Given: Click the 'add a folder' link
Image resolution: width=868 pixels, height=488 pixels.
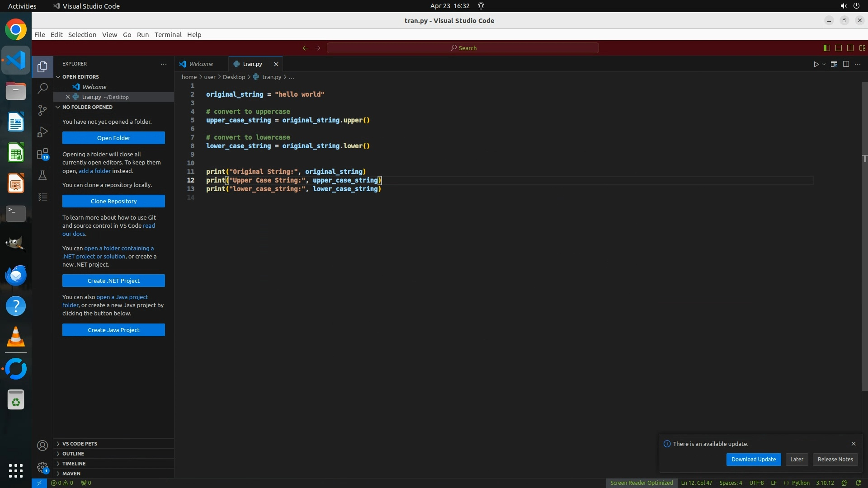Looking at the screenshot, I should pos(94,171).
